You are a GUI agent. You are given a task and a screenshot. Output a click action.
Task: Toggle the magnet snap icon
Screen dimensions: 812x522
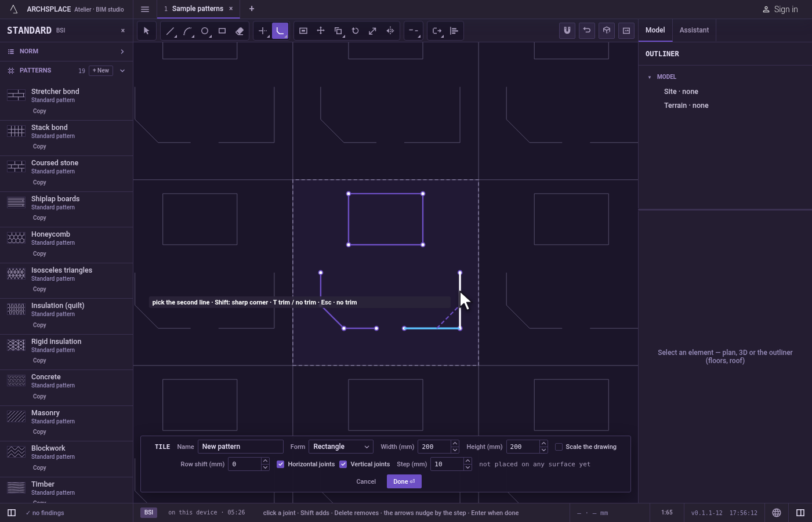click(x=567, y=31)
